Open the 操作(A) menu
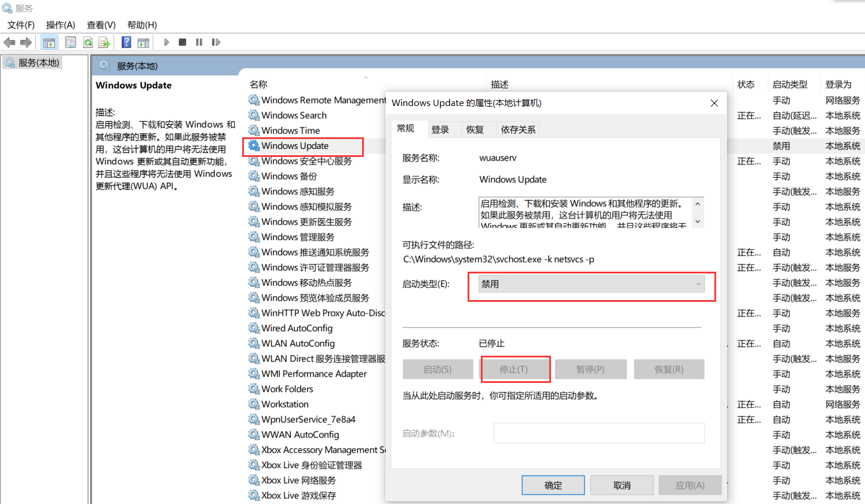Viewport: 865px width, 504px height. [61, 25]
